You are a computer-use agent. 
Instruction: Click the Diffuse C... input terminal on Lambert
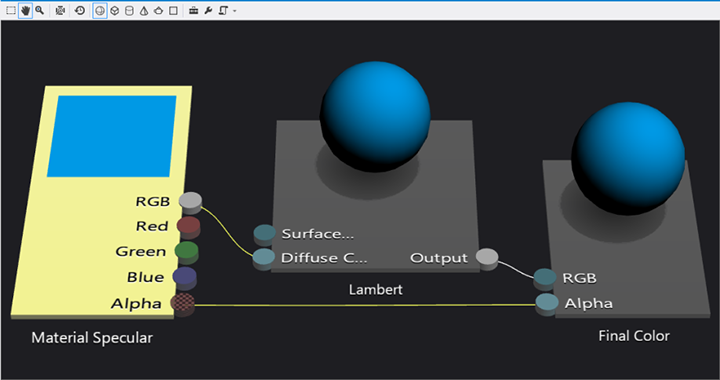click(264, 259)
